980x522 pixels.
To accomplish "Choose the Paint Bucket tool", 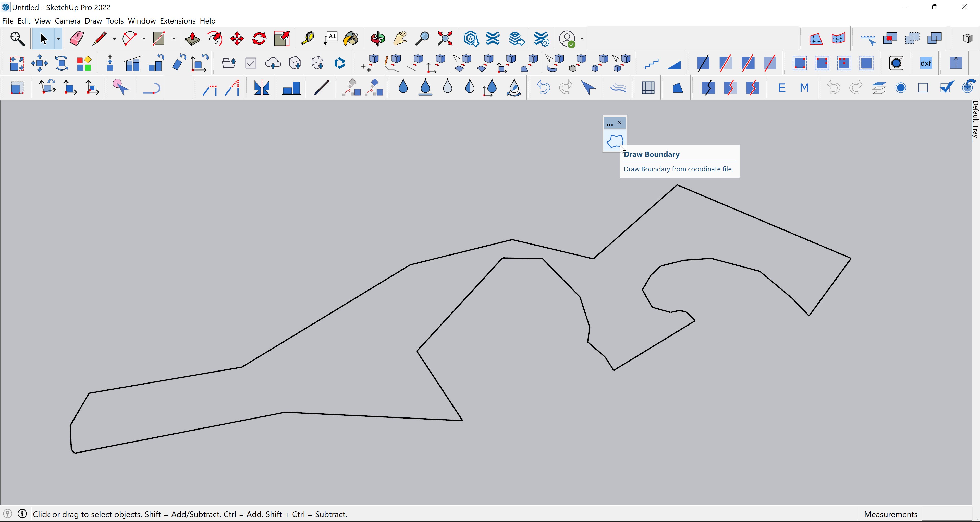I will pyautogui.click(x=351, y=39).
